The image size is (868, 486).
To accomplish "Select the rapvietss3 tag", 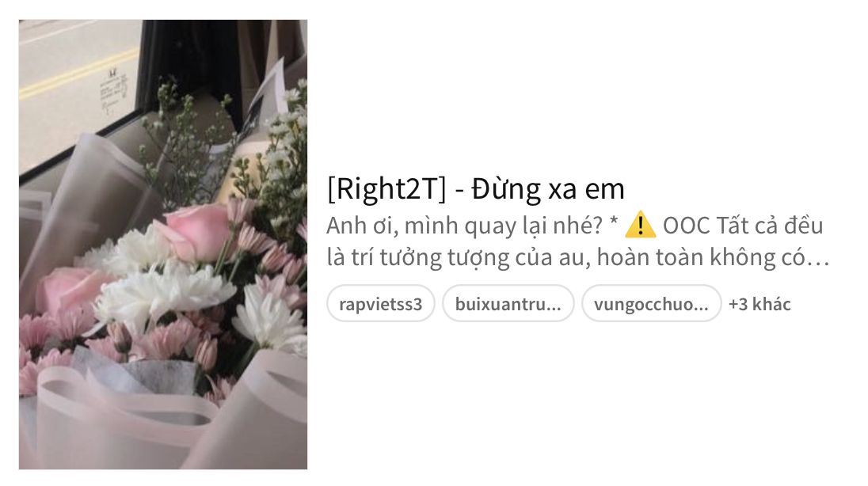I will pyautogui.click(x=380, y=303).
